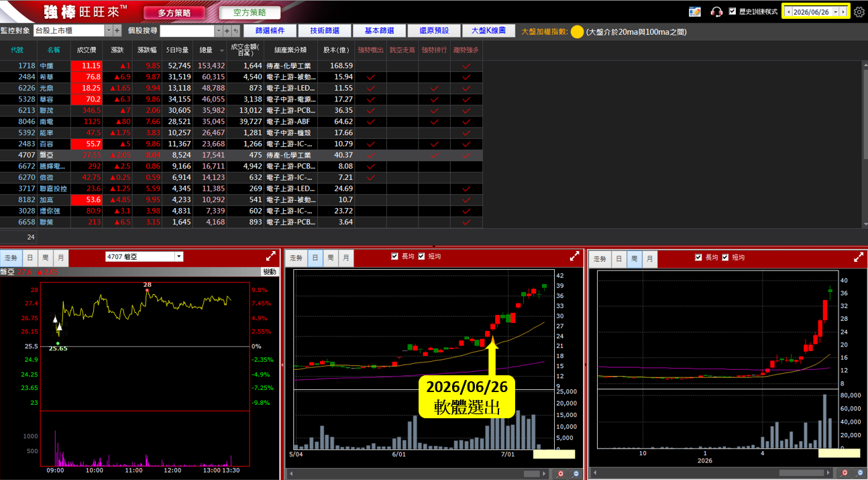This screenshot has height=480, width=868.
Task: Uncheck 長均 in the middle chart
Action: [395, 256]
